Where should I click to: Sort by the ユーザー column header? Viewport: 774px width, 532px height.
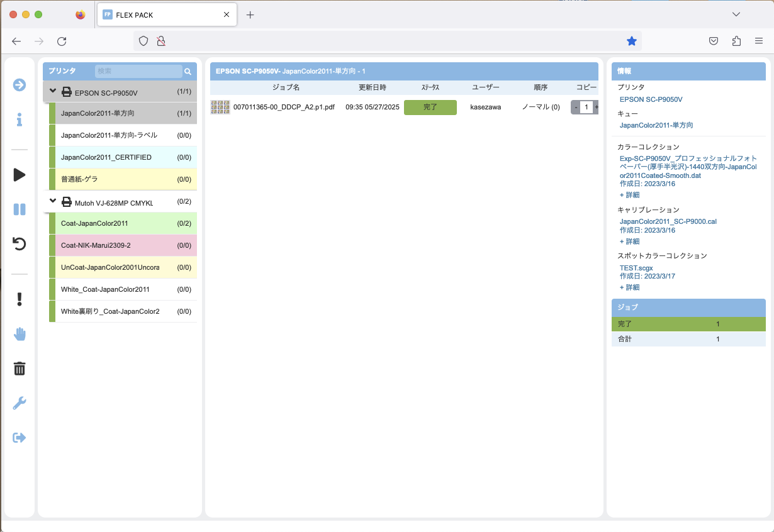click(x=486, y=87)
